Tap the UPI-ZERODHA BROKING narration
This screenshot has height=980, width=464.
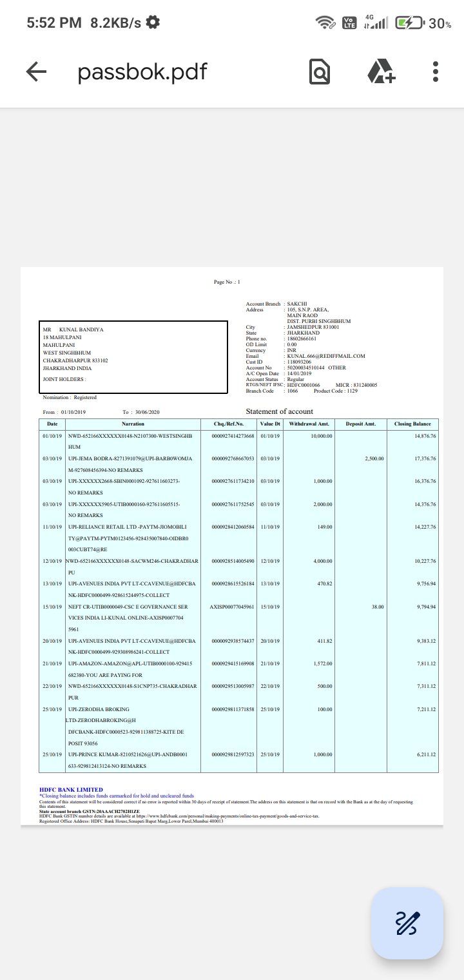point(126,726)
